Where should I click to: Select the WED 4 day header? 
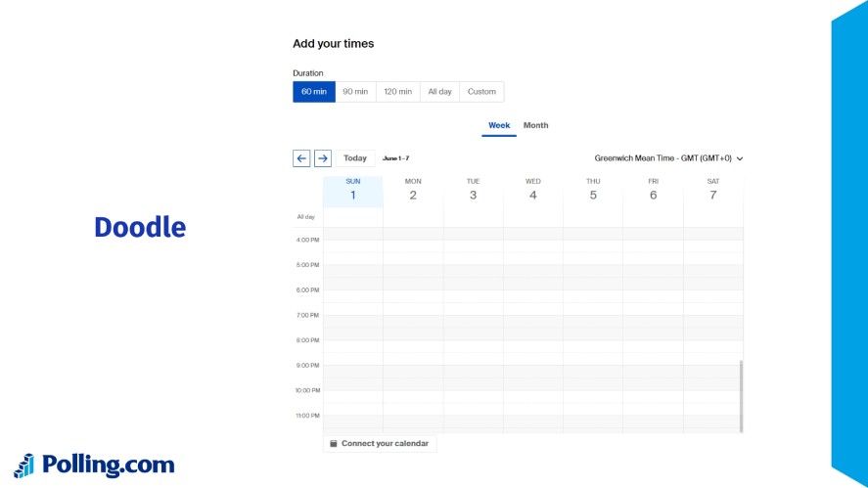click(x=533, y=189)
